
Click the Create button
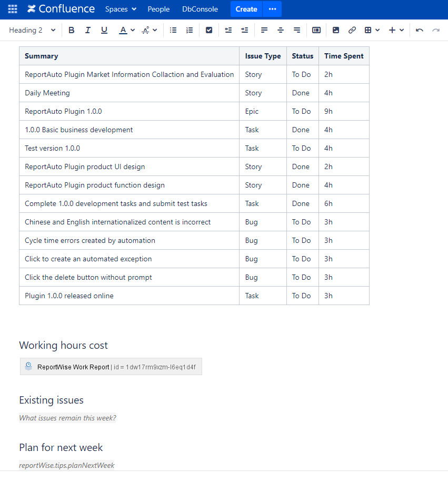[x=246, y=9]
